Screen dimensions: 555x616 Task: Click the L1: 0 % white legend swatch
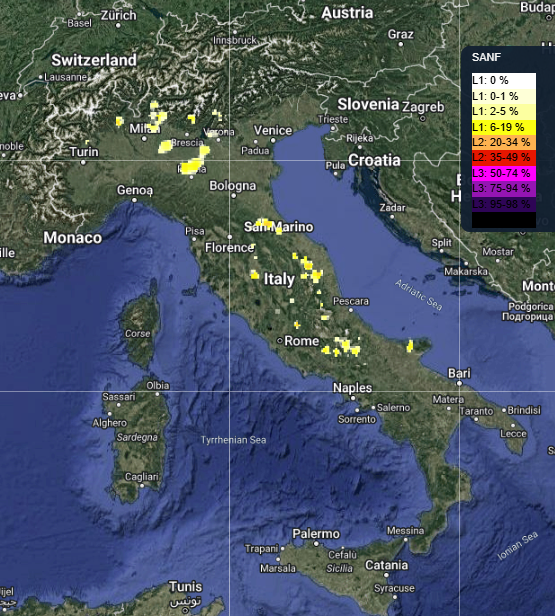tap(504, 81)
